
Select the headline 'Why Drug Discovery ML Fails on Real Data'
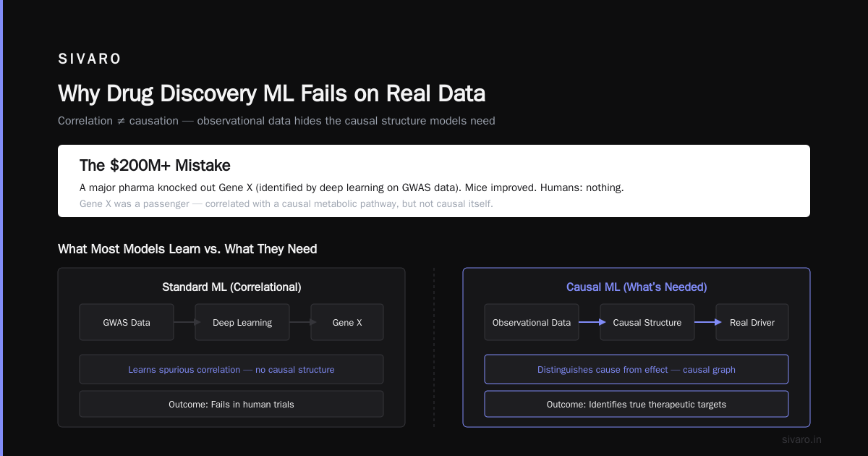[271, 94]
